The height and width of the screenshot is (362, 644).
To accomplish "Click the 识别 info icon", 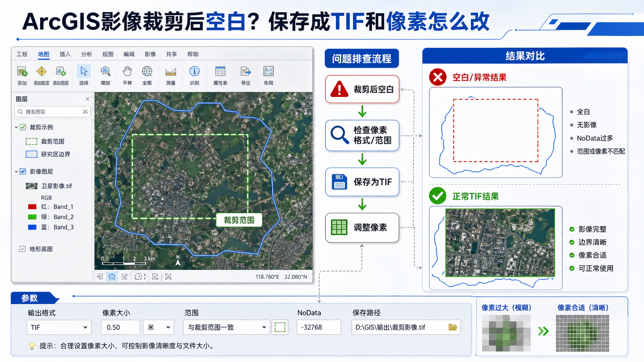I will pos(195,71).
